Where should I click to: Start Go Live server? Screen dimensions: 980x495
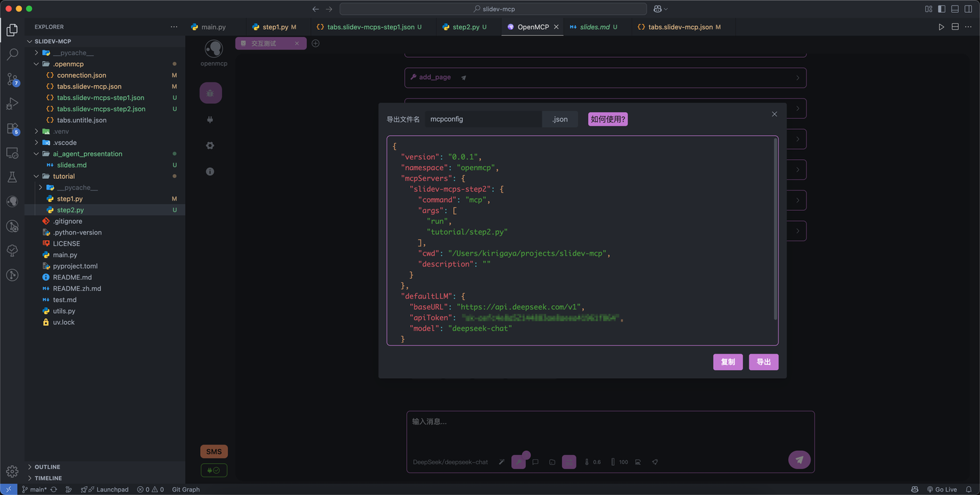[942, 490]
